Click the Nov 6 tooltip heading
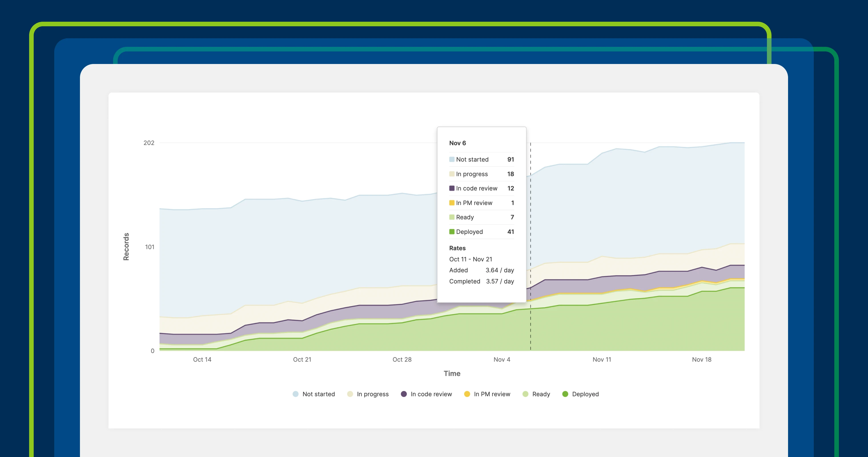Viewport: 868px width, 457px height. click(x=458, y=143)
